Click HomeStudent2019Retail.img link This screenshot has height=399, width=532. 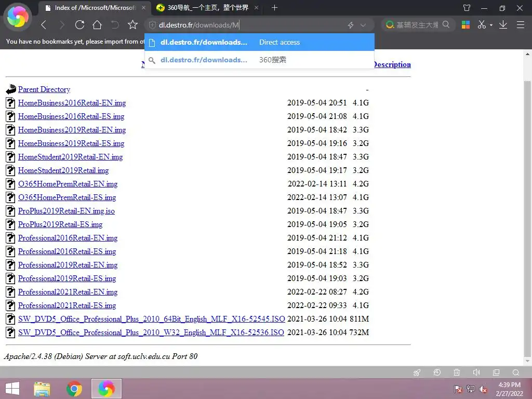tap(63, 170)
